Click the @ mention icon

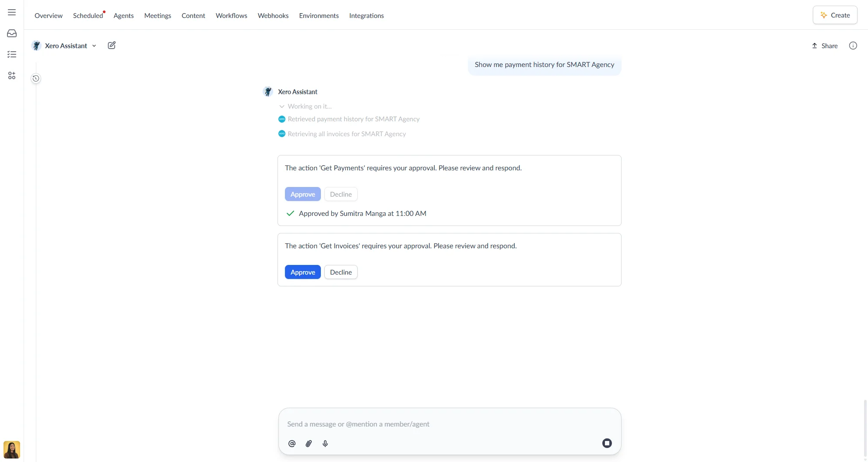tap(292, 443)
